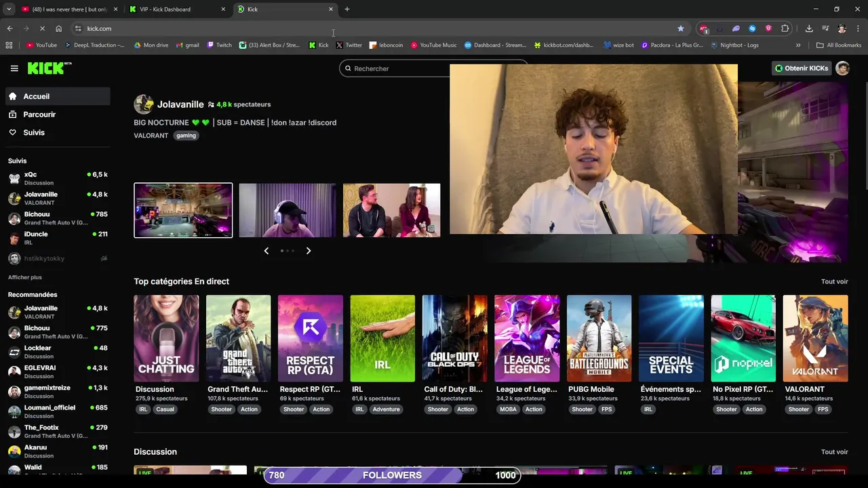Close the current Kick tab
The height and width of the screenshot is (488, 868).
coord(331,9)
